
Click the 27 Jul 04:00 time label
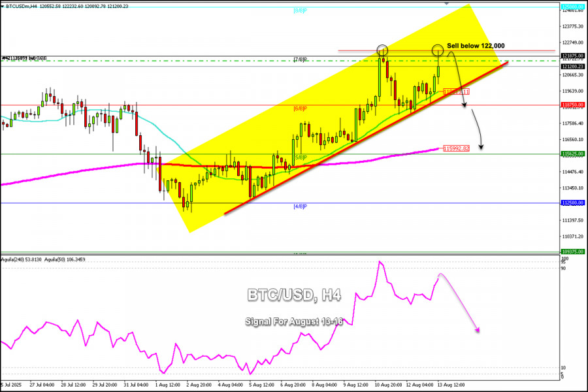tap(42, 385)
